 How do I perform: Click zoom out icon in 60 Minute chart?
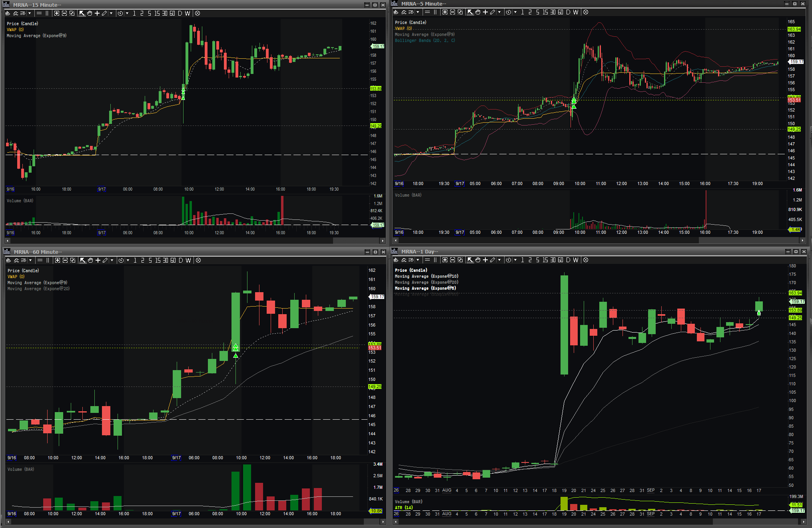tap(65, 260)
